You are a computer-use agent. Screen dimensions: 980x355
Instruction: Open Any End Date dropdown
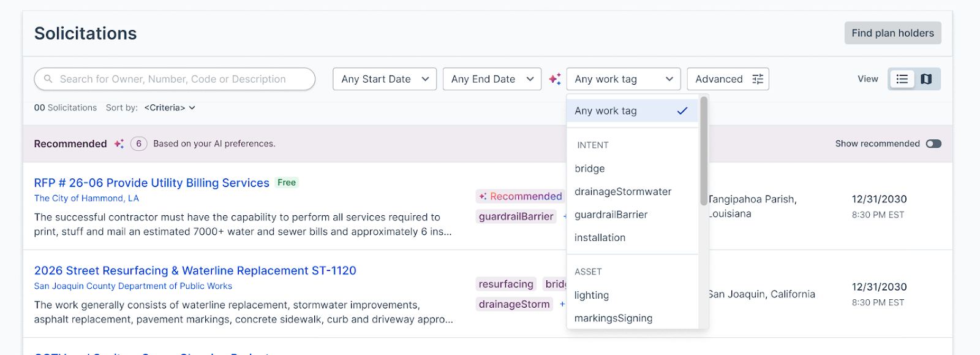[492, 79]
